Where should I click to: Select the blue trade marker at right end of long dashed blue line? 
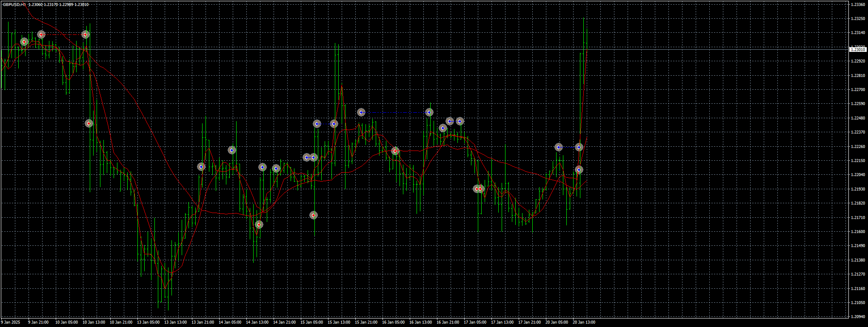point(429,112)
